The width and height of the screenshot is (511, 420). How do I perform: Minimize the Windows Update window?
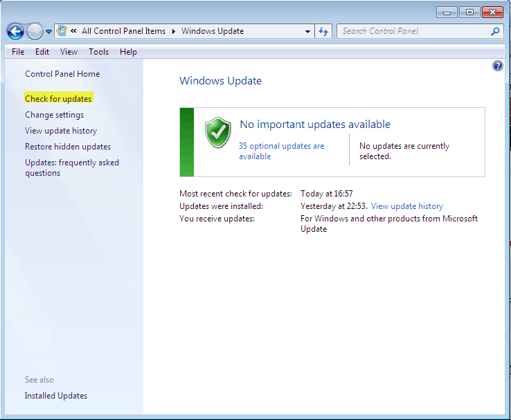[447, 12]
